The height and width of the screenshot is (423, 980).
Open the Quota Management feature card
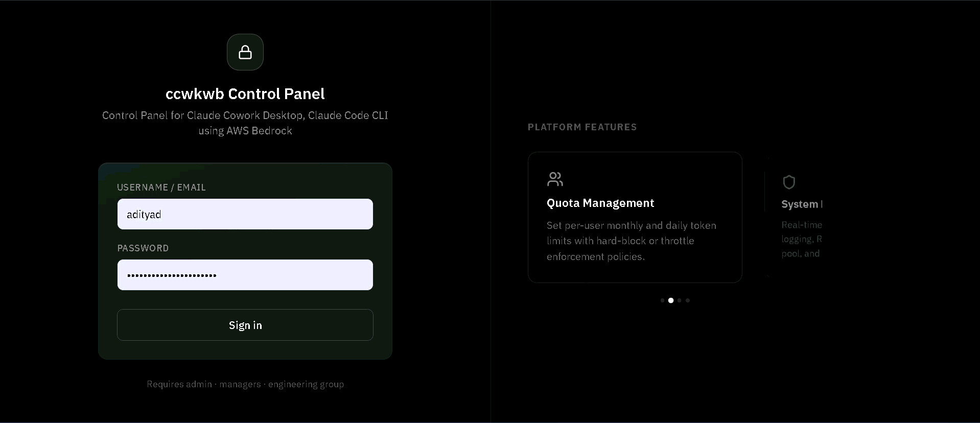click(x=635, y=217)
